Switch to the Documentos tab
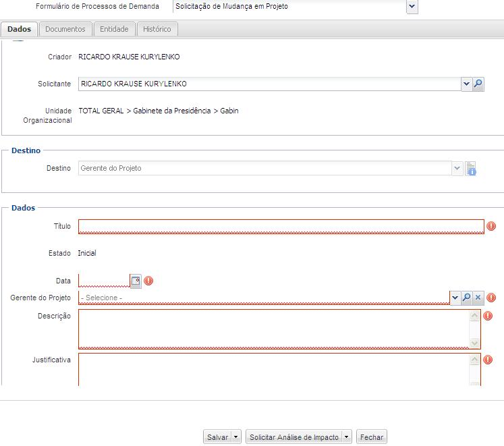 tap(65, 29)
